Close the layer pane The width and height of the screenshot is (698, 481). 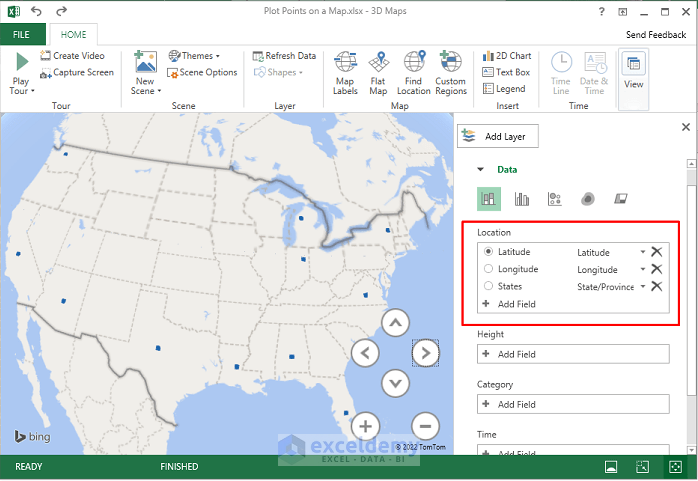click(x=686, y=127)
